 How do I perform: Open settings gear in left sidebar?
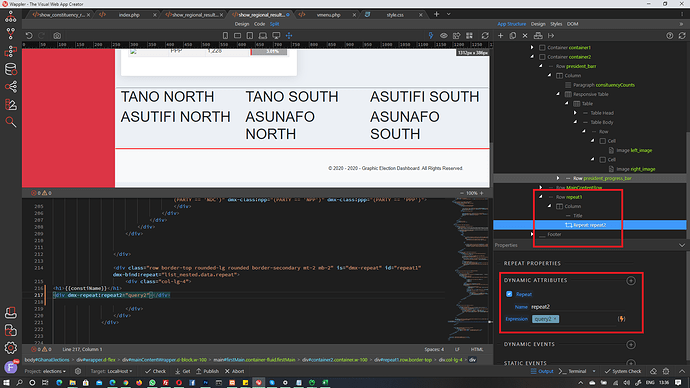(11, 348)
